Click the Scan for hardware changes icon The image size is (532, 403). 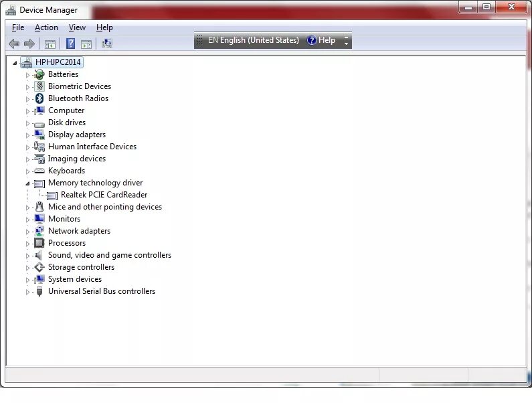(x=107, y=44)
